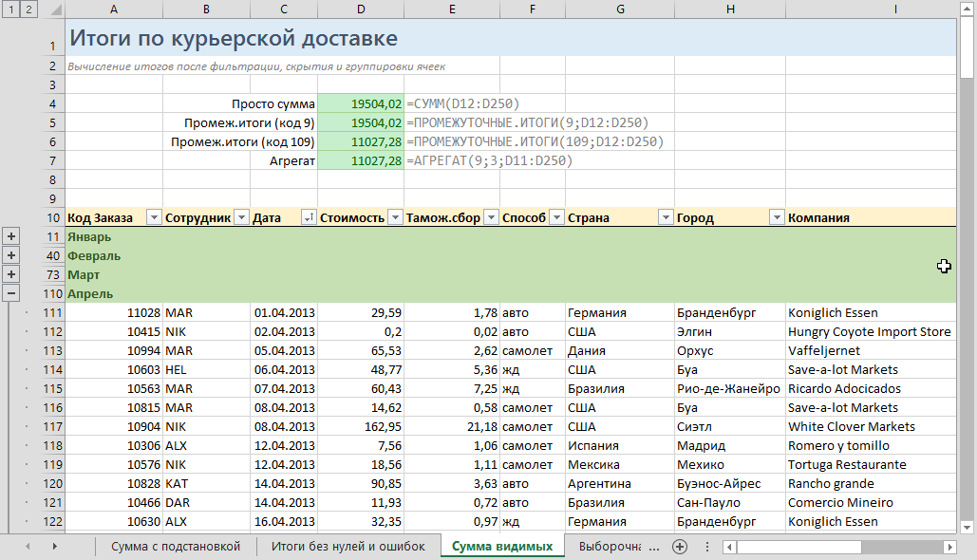This screenshot has height=560, width=977.
Task: Select the Аргентина country cell
Action: point(620,483)
